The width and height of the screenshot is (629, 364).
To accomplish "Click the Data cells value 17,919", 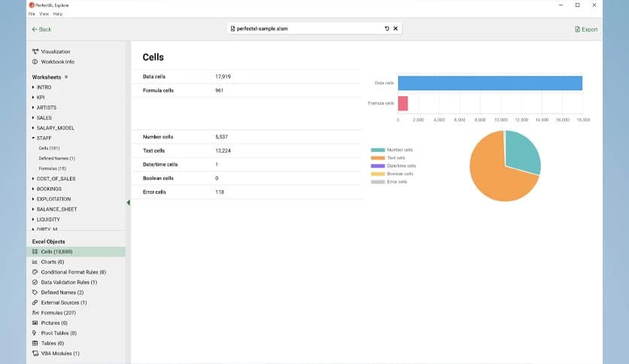I will click(x=223, y=77).
